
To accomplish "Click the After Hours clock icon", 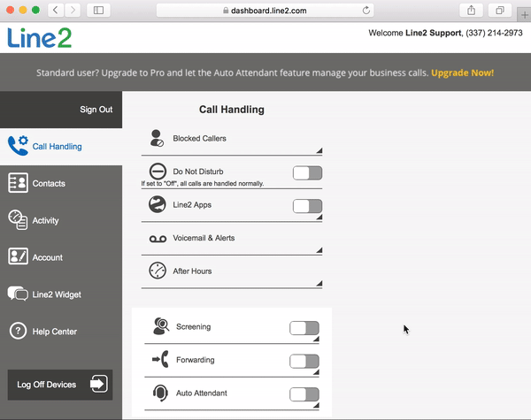I will tap(158, 271).
